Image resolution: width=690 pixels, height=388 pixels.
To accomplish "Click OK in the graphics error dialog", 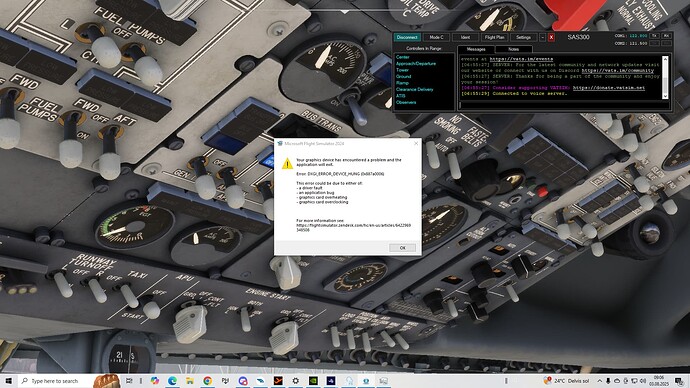I will click(402, 248).
